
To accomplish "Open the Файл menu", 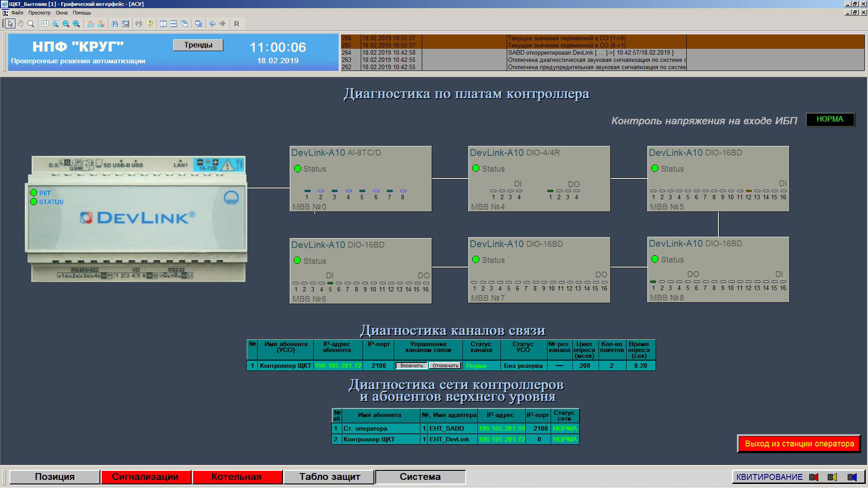I will pyautogui.click(x=17, y=13).
